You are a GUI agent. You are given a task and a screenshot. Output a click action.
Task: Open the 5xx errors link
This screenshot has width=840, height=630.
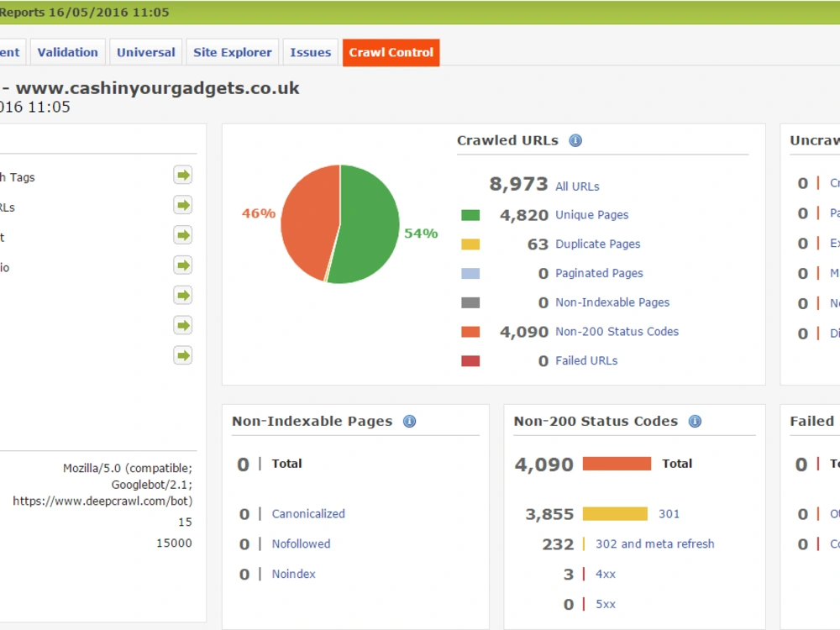pyautogui.click(x=606, y=604)
